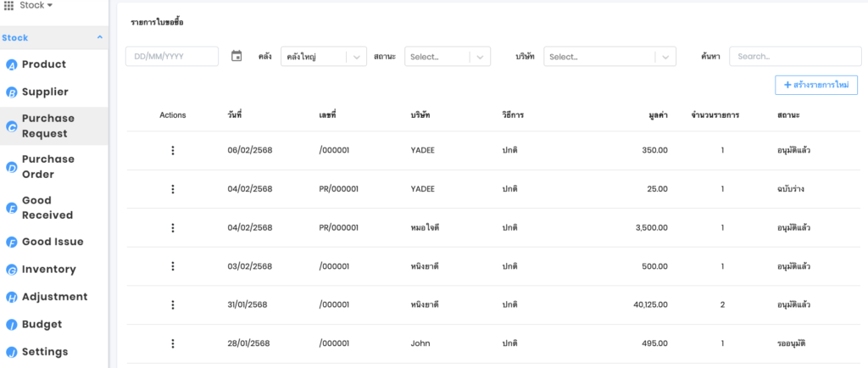Image resolution: width=868 pixels, height=368 pixels.
Task: Open the app grid icon beside Stock
Action: tap(8, 6)
